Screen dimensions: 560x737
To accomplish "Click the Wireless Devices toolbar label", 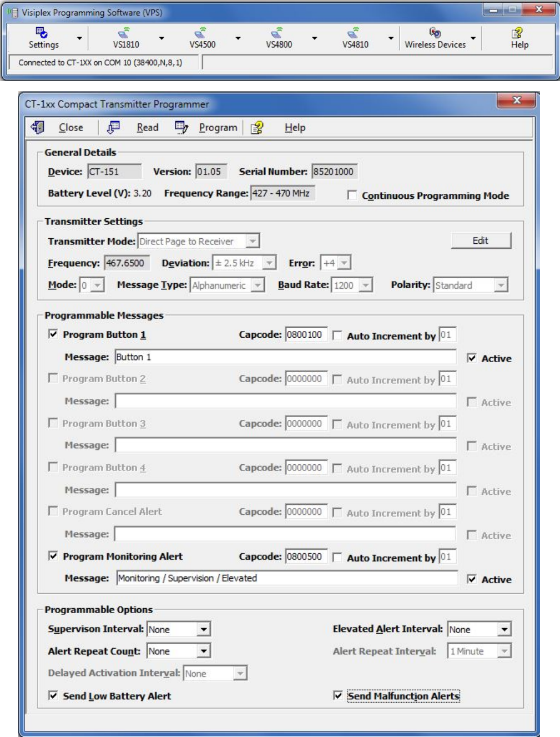I will (x=435, y=44).
